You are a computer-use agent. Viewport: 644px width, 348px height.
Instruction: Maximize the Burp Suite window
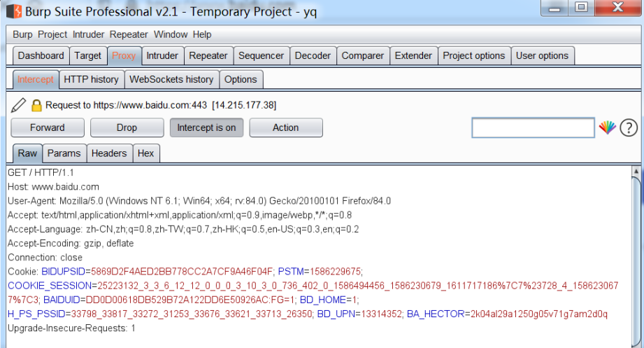click(581, 8)
